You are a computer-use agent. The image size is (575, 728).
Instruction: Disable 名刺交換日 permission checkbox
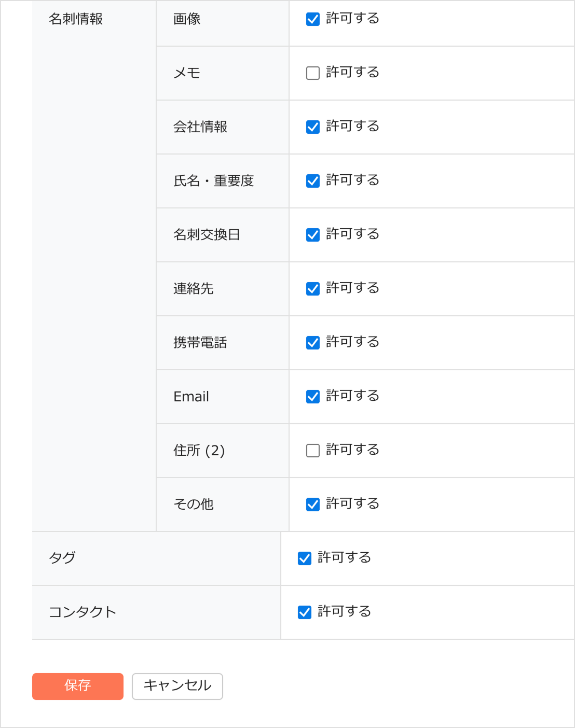click(313, 235)
